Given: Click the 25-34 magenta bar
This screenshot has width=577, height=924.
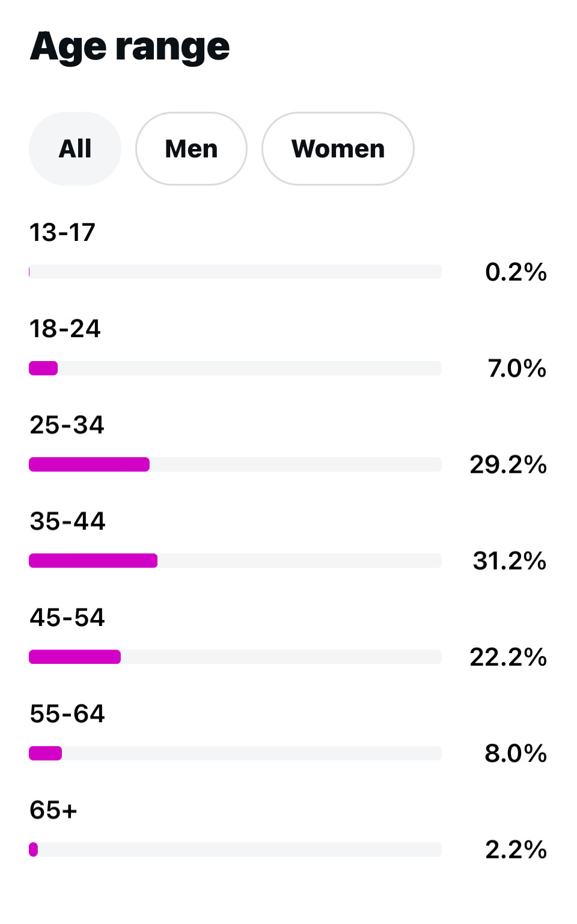Looking at the screenshot, I should point(89,464).
